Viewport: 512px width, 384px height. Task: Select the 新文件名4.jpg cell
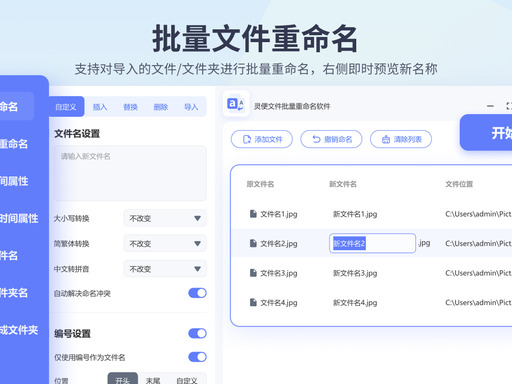pos(355,303)
